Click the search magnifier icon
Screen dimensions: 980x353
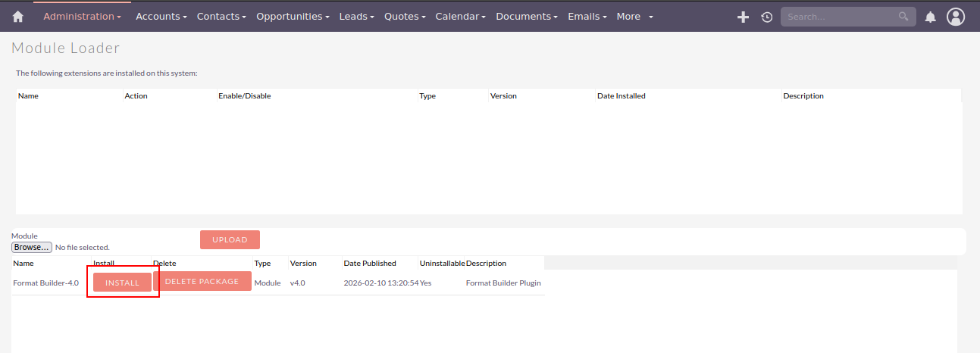pos(903,16)
